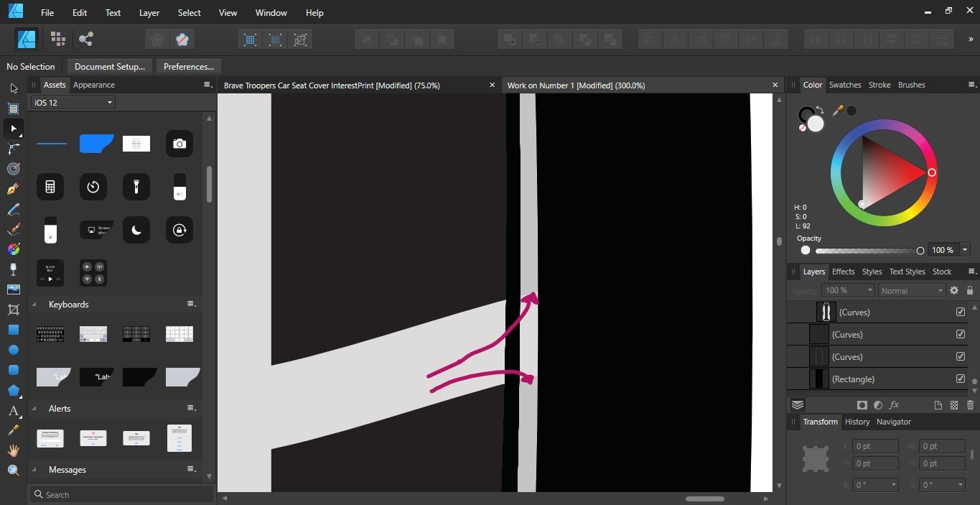980x505 pixels.
Task: Toggle visibility of top Curves layer
Action: tap(961, 312)
